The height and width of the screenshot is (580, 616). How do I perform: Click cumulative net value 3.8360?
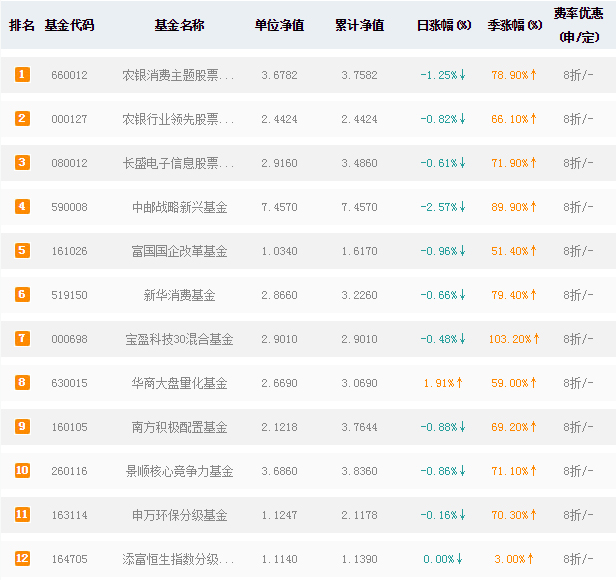(359, 471)
